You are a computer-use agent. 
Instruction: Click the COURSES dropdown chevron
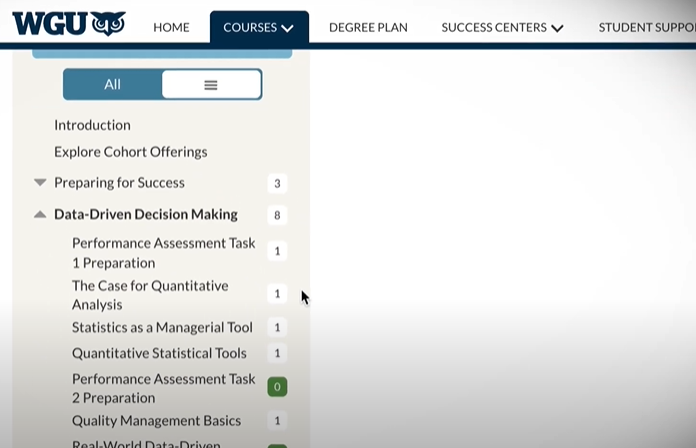[x=288, y=28]
